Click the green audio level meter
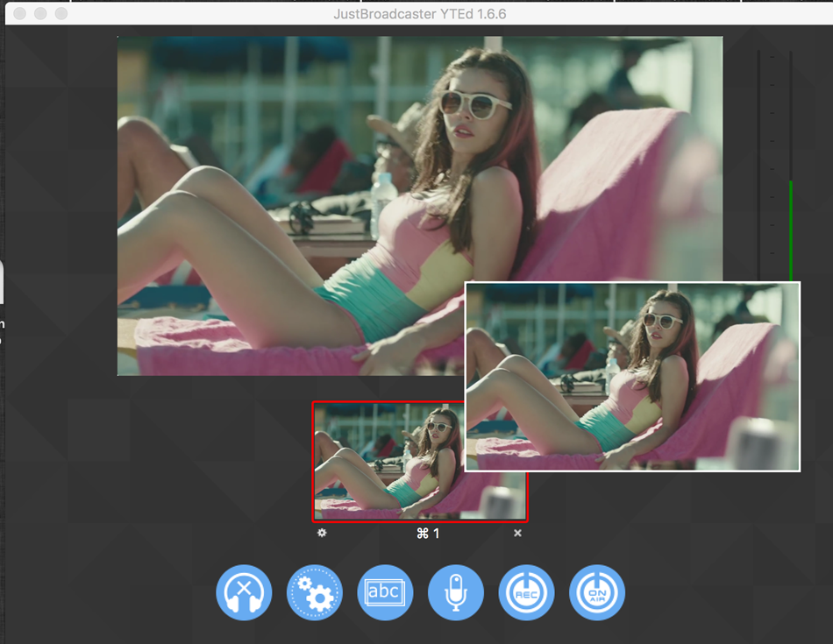Screen dimensions: 833x644 point(790,228)
